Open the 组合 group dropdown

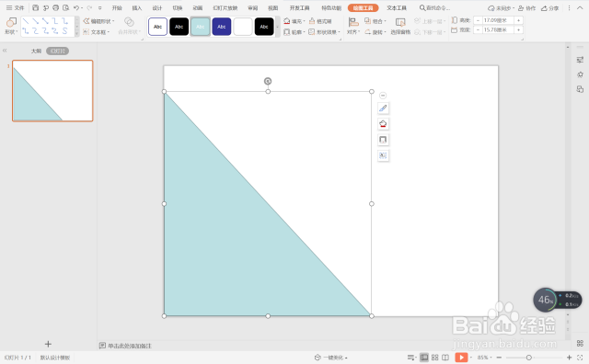[375, 21]
